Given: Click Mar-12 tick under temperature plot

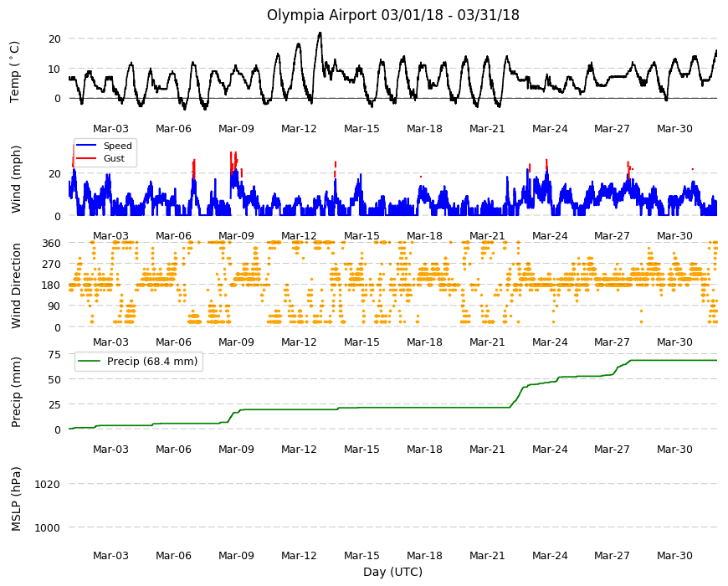Looking at the screenshot, I should (x=299, y=129).
